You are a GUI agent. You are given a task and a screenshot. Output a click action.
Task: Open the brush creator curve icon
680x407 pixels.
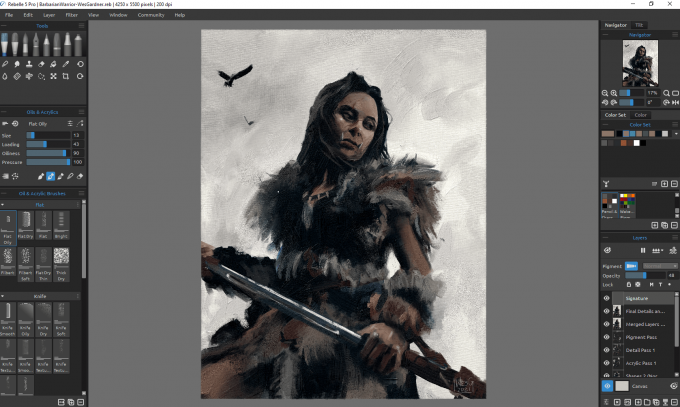(80, 124)
